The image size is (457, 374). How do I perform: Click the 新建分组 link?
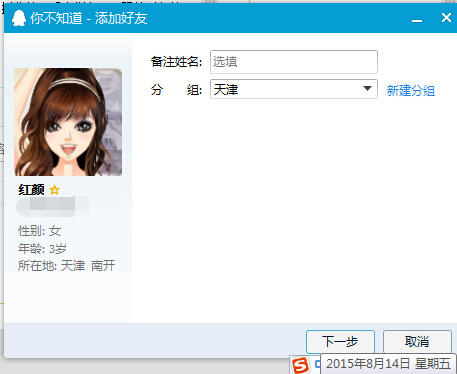(411, 90)
